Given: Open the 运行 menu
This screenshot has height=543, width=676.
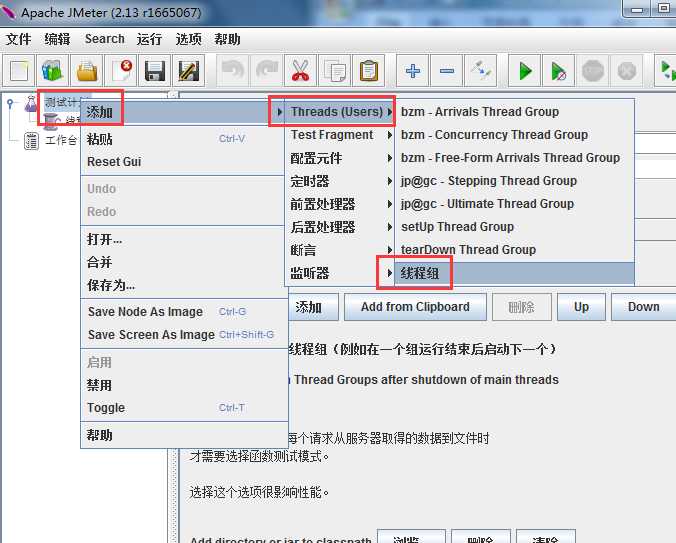Looking at the screenshot, I should click(149, 39).
